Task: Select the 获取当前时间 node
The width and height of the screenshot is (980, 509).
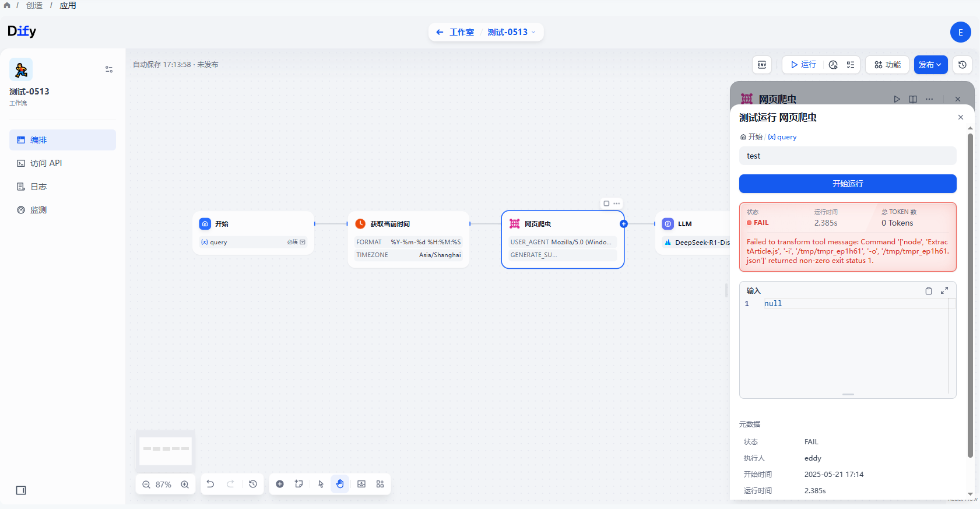Action: pyautogui.click(x=409, y=239)
